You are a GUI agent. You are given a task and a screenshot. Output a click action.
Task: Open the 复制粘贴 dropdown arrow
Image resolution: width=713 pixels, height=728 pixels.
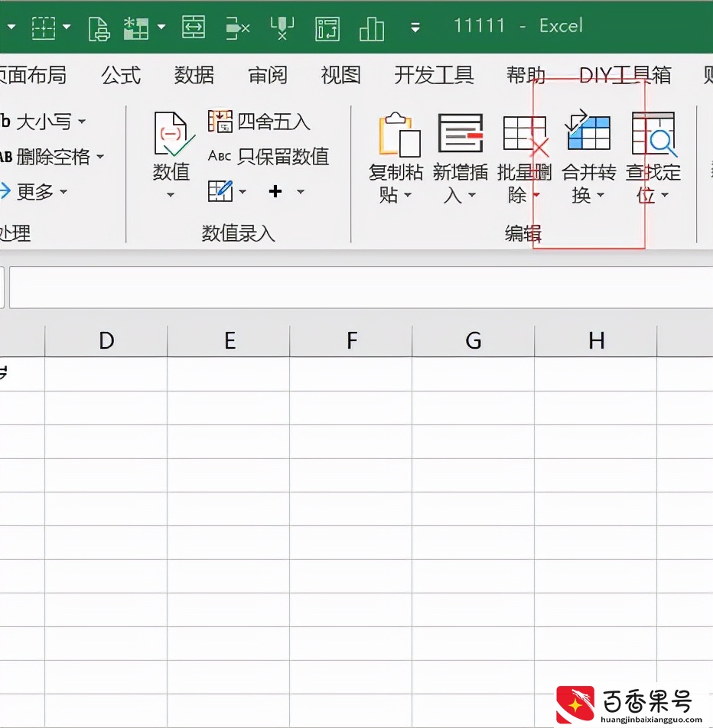(407, 195)
